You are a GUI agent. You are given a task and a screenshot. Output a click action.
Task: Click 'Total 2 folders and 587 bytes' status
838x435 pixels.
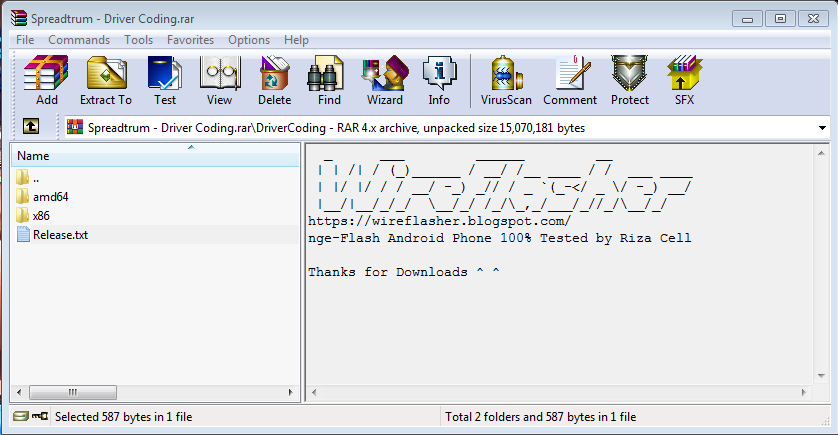540,417
